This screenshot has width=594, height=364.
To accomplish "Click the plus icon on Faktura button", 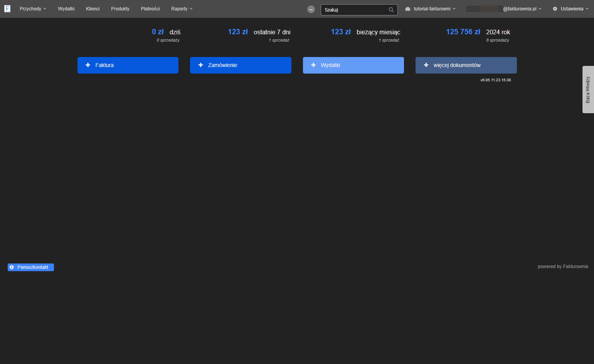I will (x=88, y=65).
